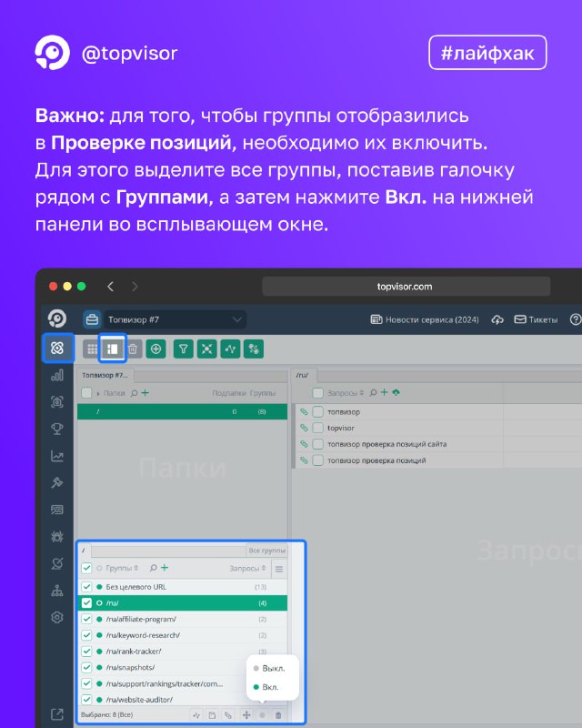Viewport: 582px width, 728px height.
Task: Select the Топвизор #7... folders tab
Action: tap(105, 375)
